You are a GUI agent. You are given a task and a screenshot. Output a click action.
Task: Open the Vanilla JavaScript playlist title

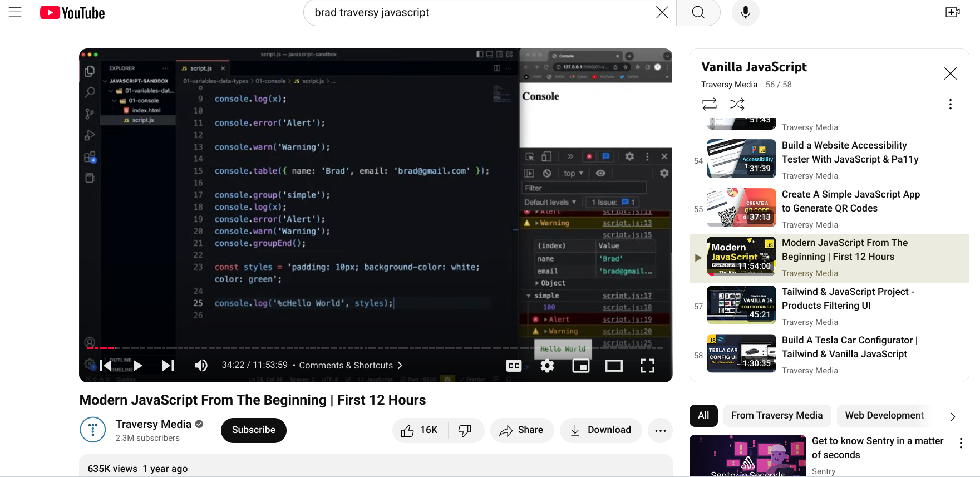click(x=754, y=67)
